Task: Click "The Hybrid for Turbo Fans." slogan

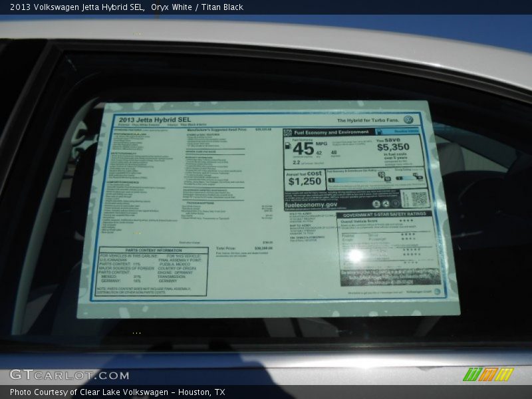Action: point(368,120)
